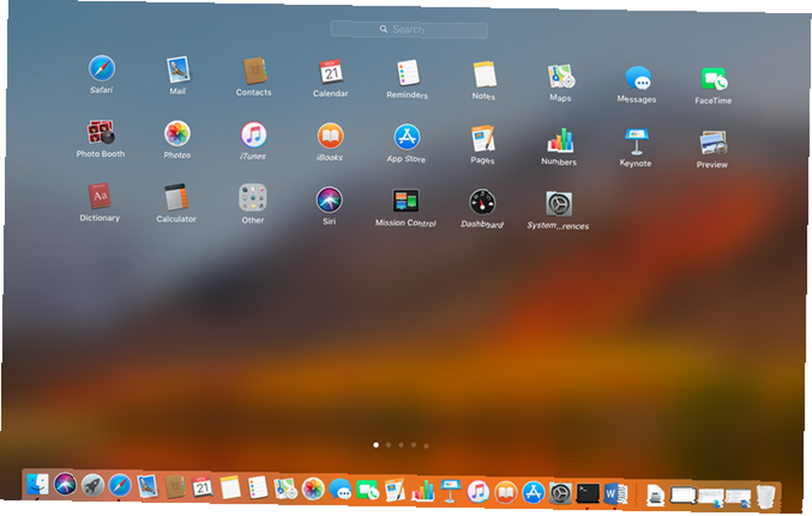Viewport: 812px width, 516px height.
Task: Open iTunes from the Dock
Action: click(478, 492)
